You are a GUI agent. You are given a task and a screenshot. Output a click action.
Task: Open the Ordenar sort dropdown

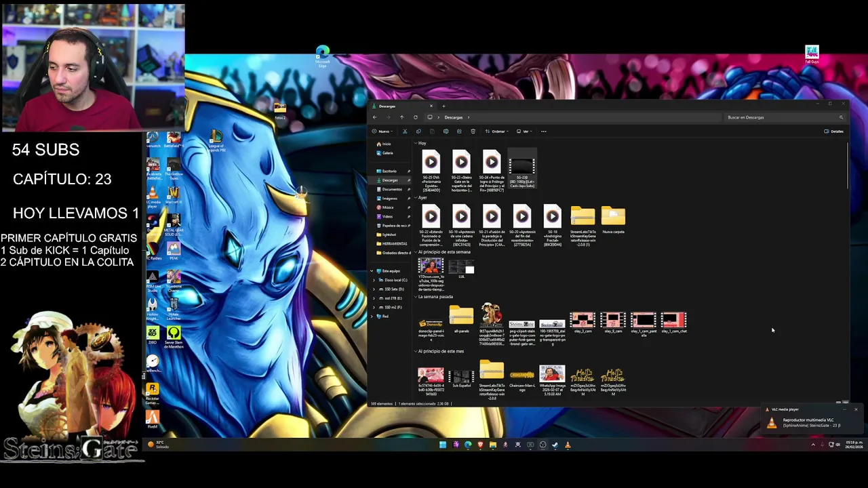pyautogui.click(x=498, y=131)
